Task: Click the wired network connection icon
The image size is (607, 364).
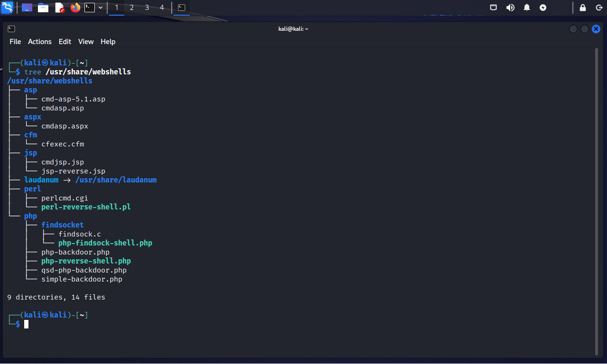Action: tap(494, 8)
